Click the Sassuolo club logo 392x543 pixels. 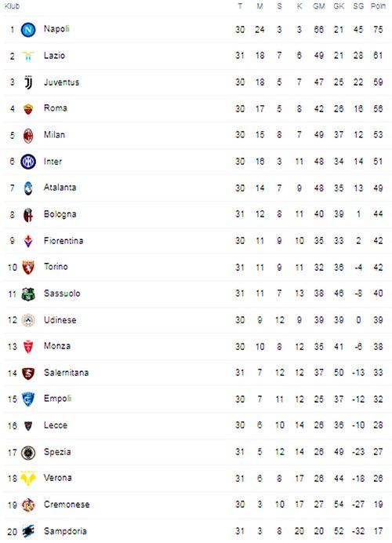pyautogui.click(x=28, y=294)
